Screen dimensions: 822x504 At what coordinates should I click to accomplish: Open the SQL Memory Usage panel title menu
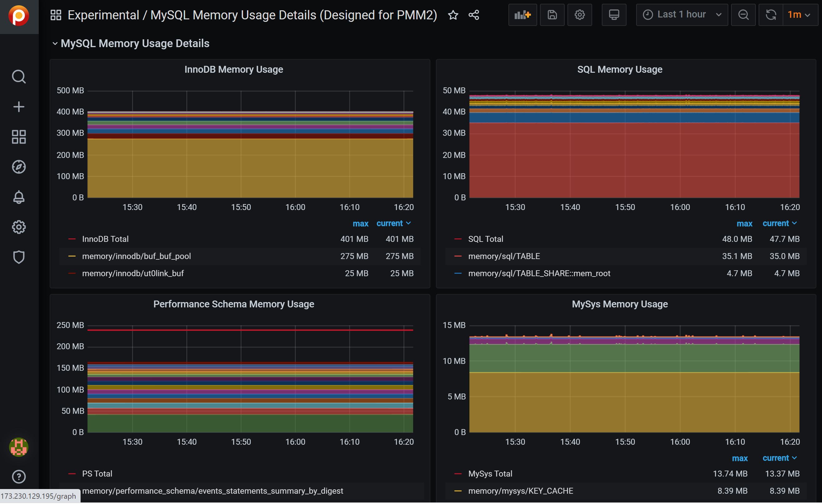click(x=620, y=69)
